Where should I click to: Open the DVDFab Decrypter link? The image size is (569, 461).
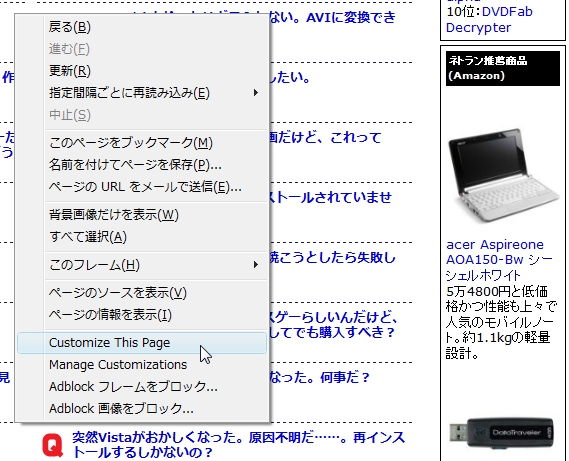(489, 20)
